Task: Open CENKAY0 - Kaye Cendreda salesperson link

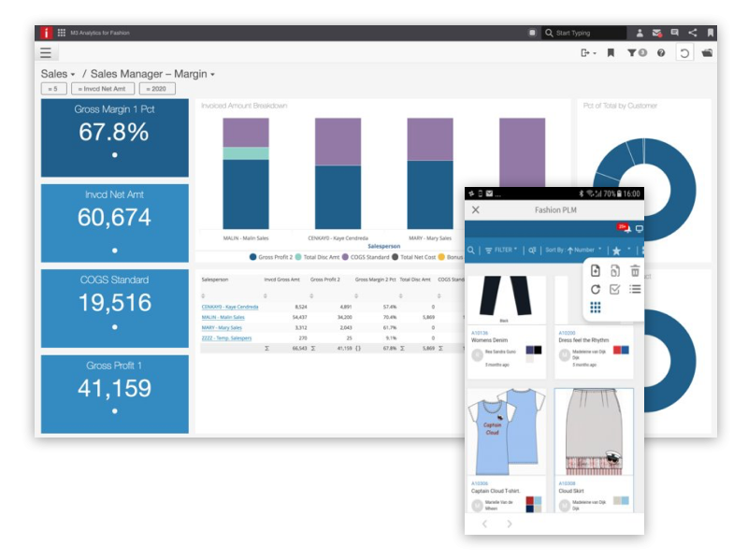Action: tap(230, 307)
